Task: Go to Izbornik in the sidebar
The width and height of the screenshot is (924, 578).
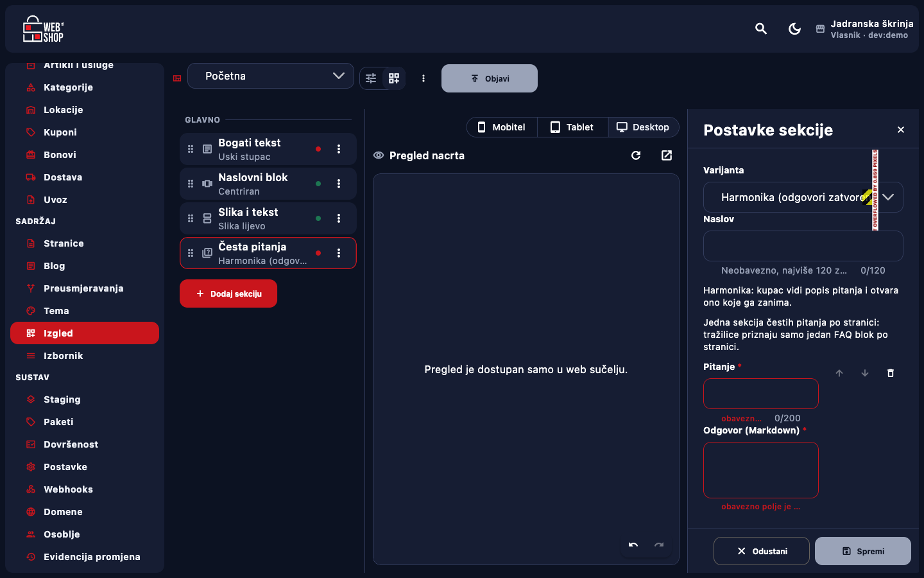Action: [85, 356]
